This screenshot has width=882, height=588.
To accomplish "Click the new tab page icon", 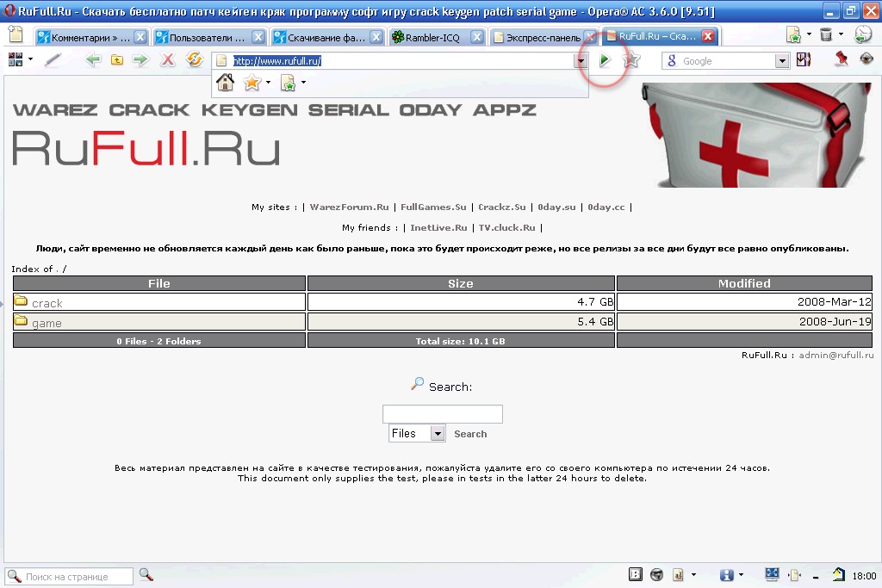I will (16, 35).
